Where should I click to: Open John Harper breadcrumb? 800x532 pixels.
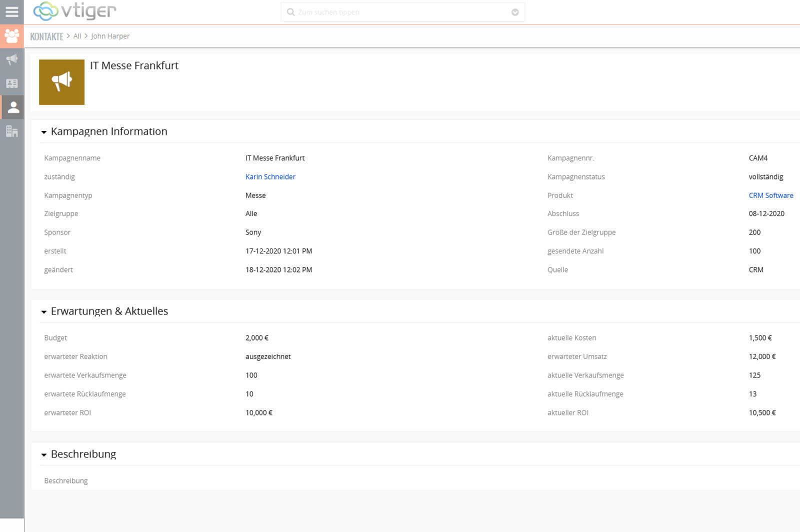click(110, 36)
